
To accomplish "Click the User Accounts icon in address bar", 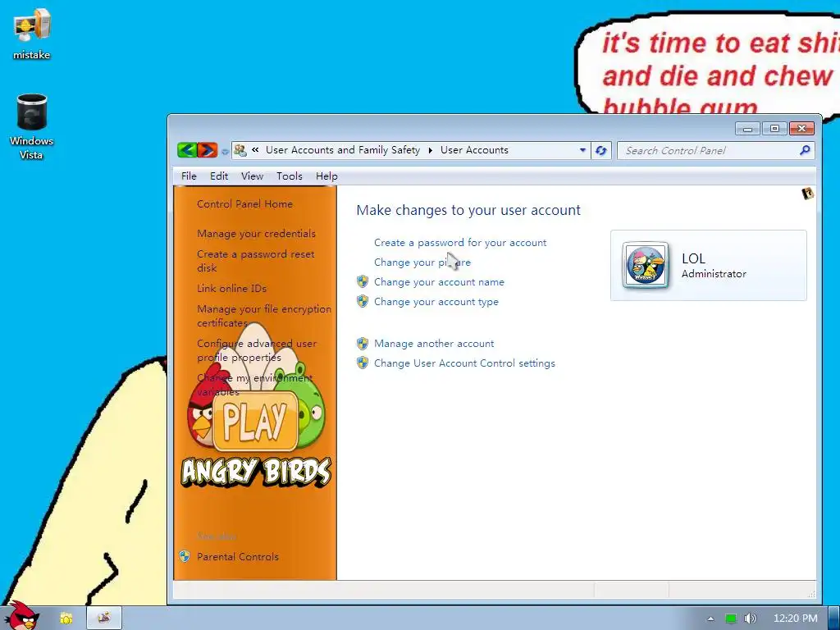I will point(240,150).
